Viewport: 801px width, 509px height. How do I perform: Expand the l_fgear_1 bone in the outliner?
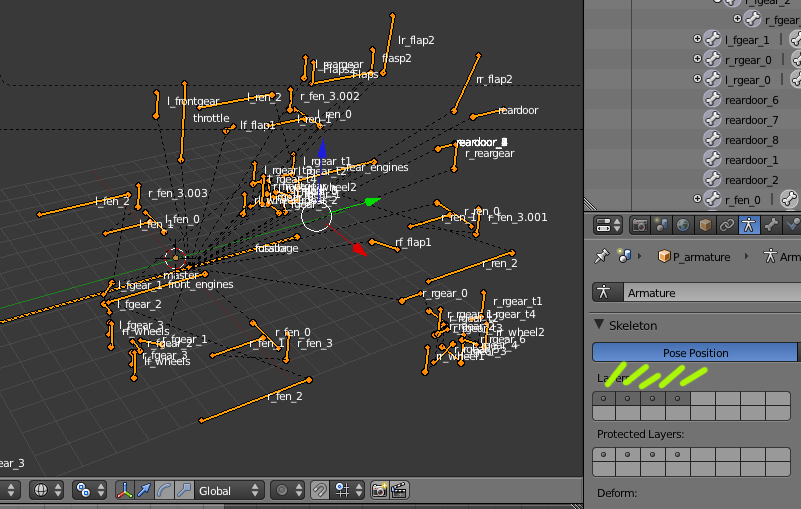697,39
